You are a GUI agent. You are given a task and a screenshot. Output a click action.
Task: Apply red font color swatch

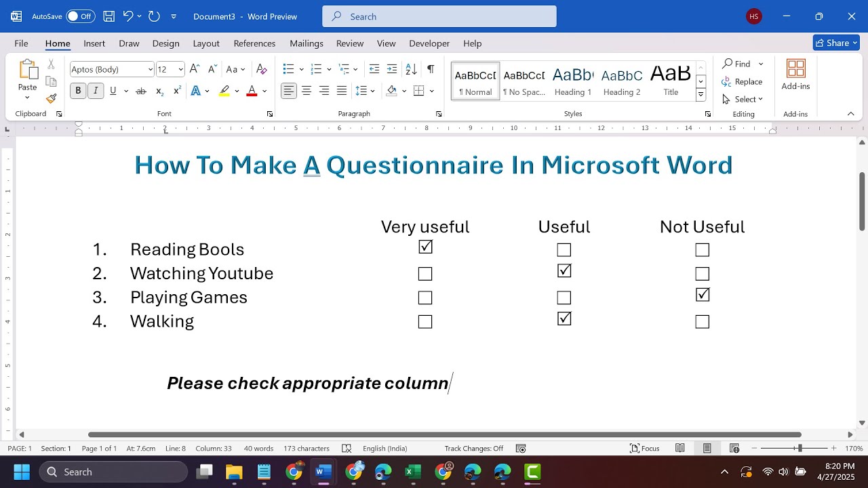coord(252,91)
